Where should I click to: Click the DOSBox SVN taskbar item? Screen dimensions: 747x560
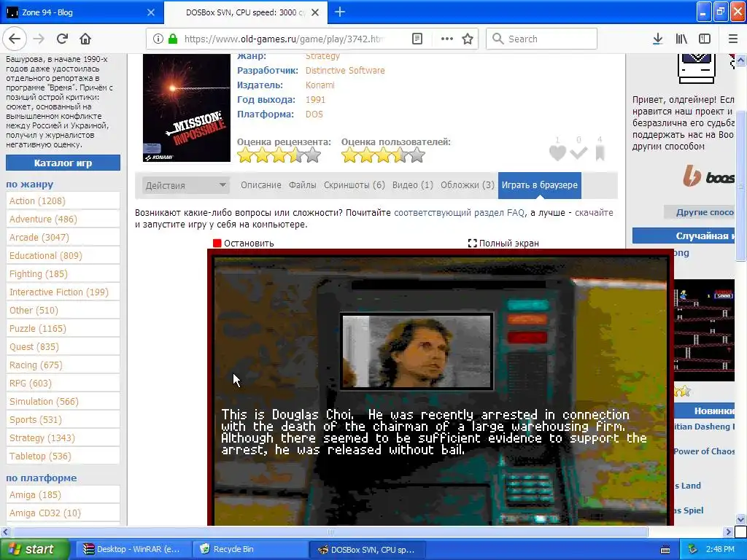click(x=367, y=550)
